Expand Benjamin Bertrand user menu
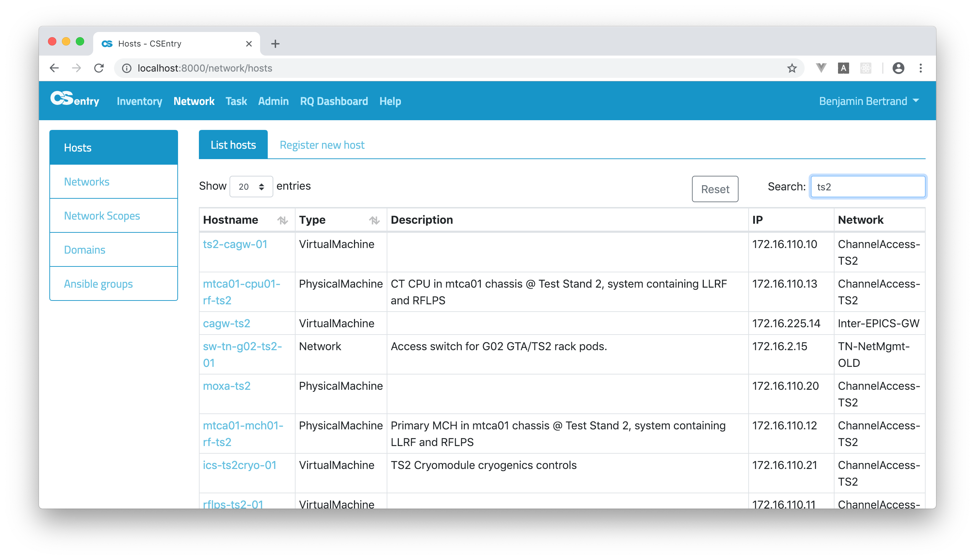This screenshot has width=975, height=560. [868, 101]
